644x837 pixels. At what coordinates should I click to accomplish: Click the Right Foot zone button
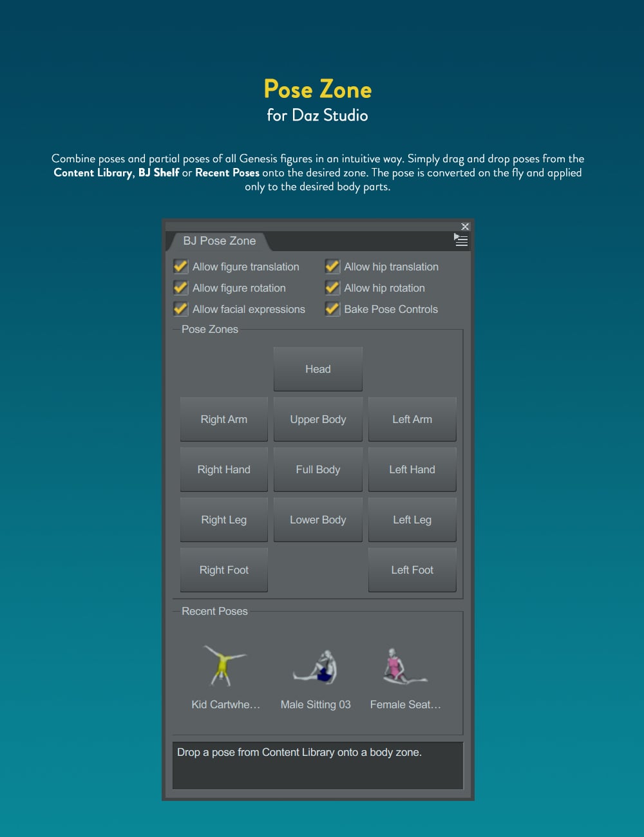(224, 570)
